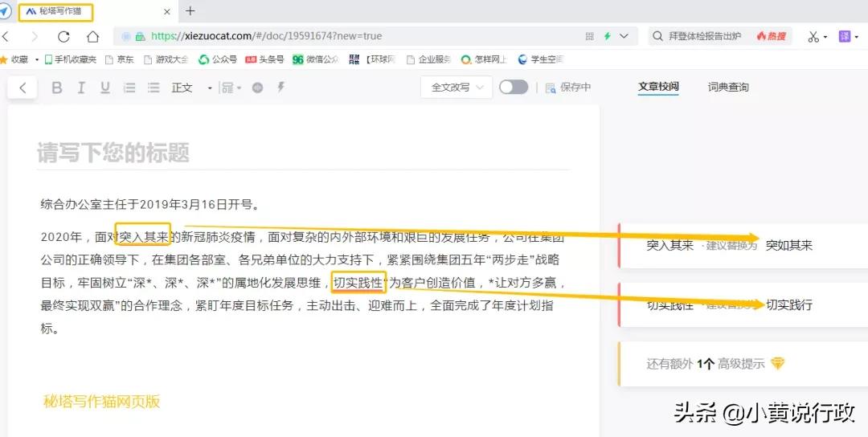Open the 企业服务 bookmark
The height and width of the screenshot is (437, 868).
click(428, 59)
